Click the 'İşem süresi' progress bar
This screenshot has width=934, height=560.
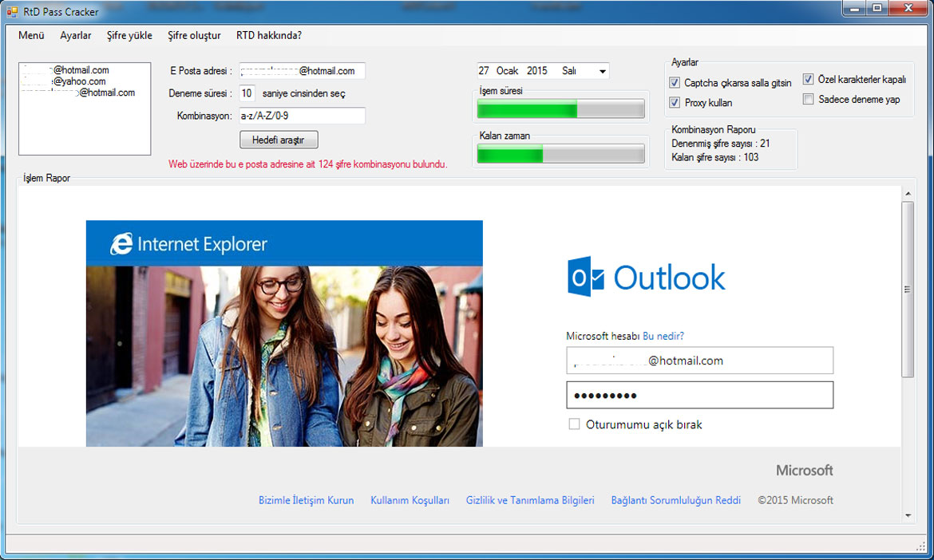point(560,109)
